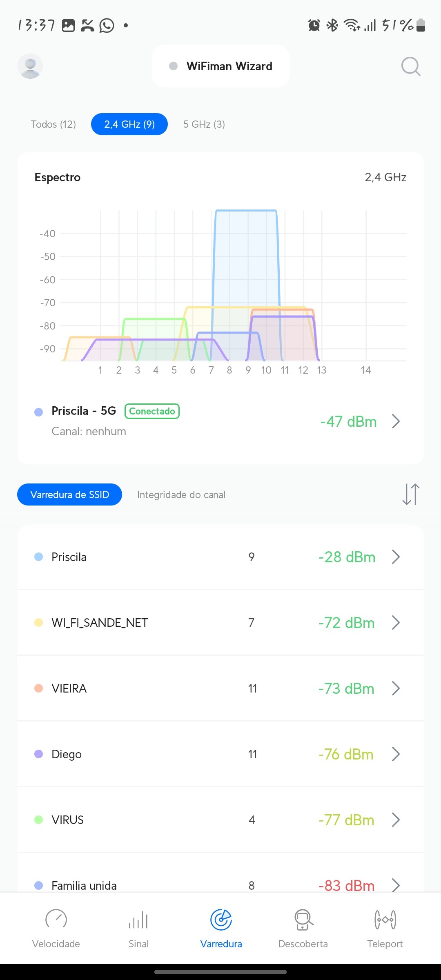The height and width of the screenshot is (980, 441).
Task: Tap the search magnifier icon
Action: (x=411, y=66)
